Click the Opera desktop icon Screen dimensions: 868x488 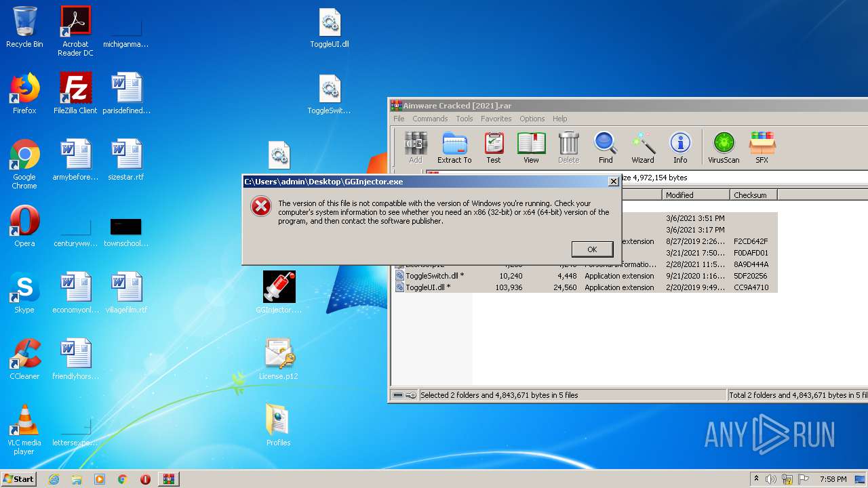point(24,227)
